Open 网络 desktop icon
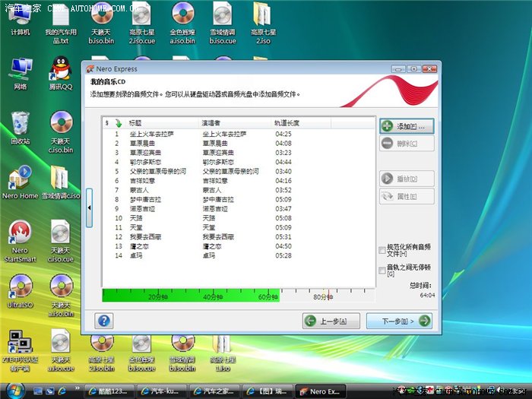This screenshot has width=532, height=399. tap(20, 74)
